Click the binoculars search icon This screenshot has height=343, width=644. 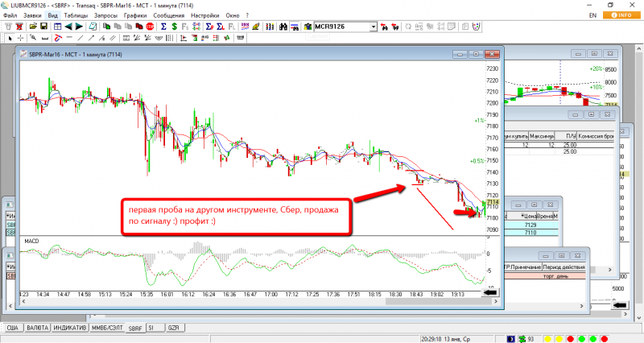[x=283, y=27]
